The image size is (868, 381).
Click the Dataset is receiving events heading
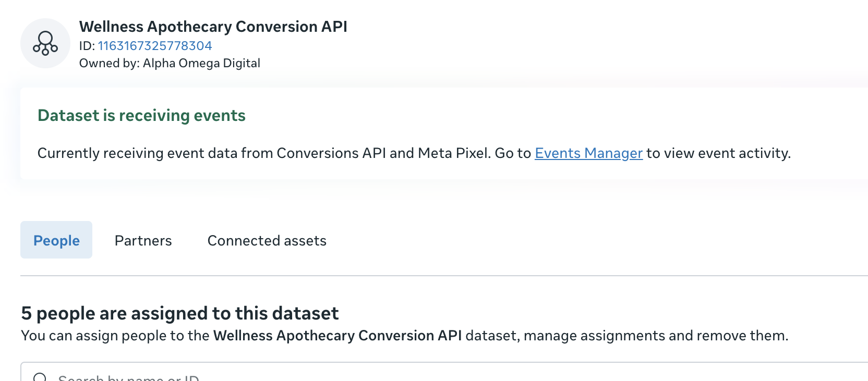pos(141,115)
